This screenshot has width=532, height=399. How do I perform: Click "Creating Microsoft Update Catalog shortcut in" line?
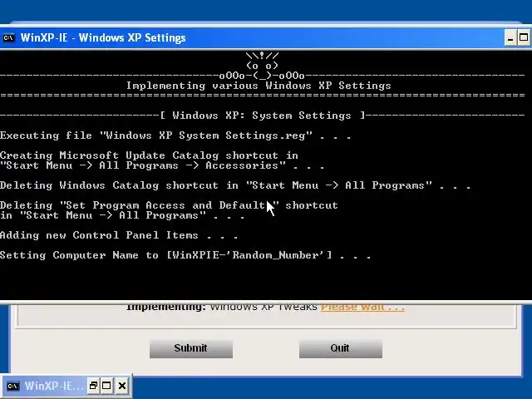[x=149, y=155]
